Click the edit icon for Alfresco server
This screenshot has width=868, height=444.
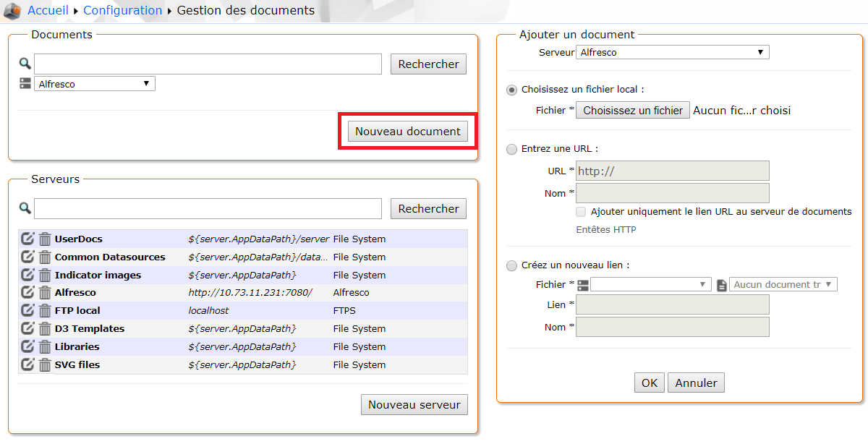click(27, 292)
